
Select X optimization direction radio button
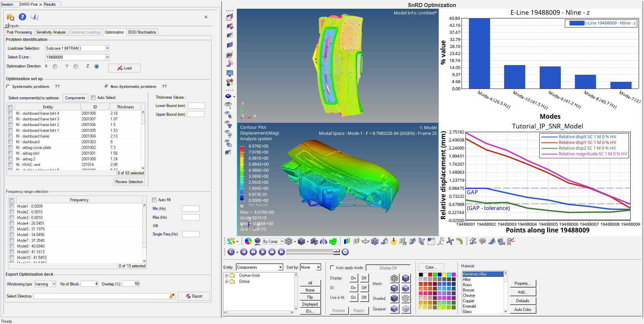(x=55, y=66)
